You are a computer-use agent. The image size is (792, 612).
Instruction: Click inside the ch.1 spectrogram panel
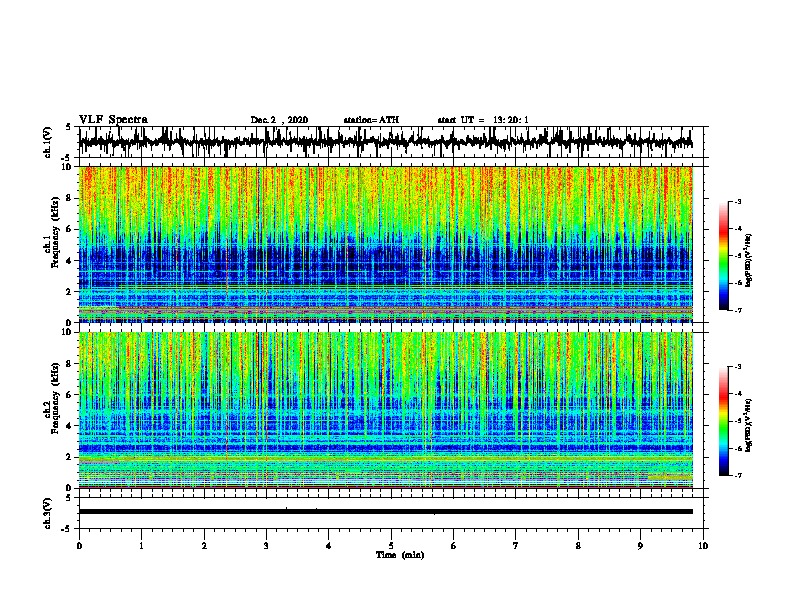385,244
